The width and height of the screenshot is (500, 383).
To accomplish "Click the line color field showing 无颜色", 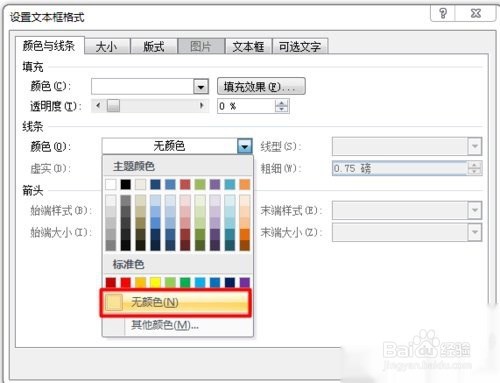I will [170, 146].
